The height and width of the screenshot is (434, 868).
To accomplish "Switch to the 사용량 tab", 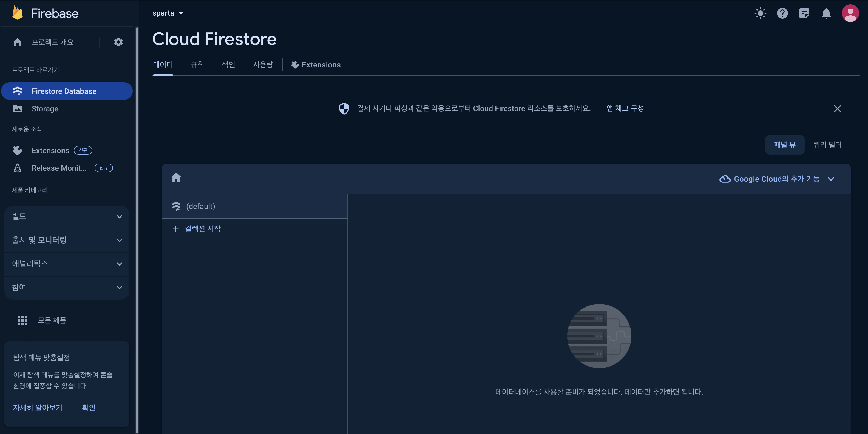I will [x=263, y=65].
